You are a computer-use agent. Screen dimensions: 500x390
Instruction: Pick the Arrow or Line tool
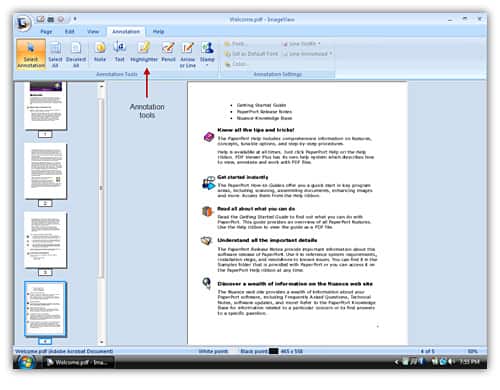point(188,54)
